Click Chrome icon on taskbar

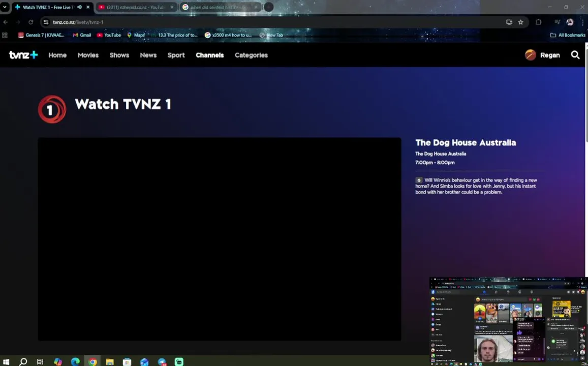pos(92,362)
